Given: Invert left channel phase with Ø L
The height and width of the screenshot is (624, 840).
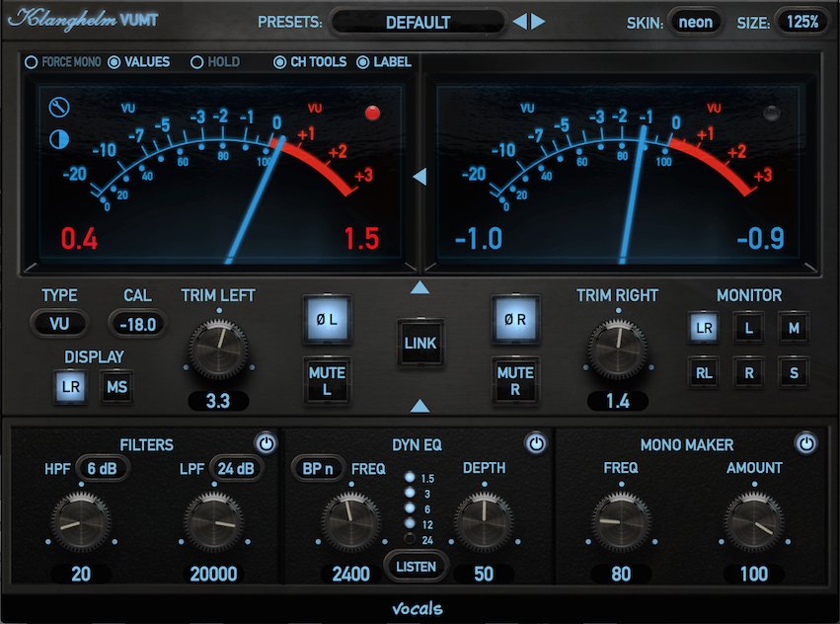Looking at the screenshot, I should click(327, 320).
